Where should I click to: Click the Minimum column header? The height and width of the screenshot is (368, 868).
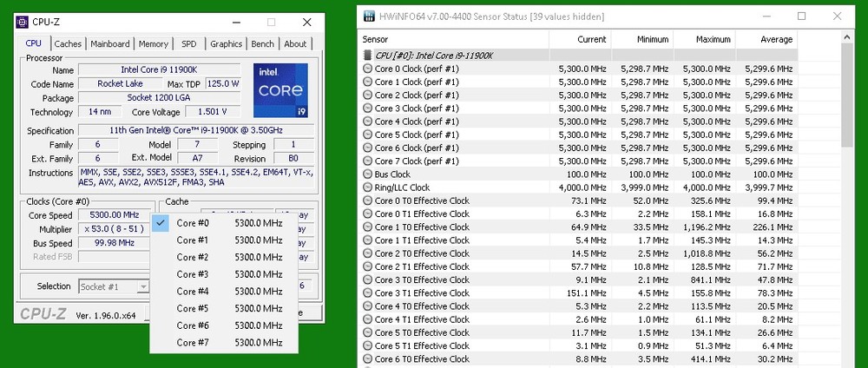coord(642,39)
